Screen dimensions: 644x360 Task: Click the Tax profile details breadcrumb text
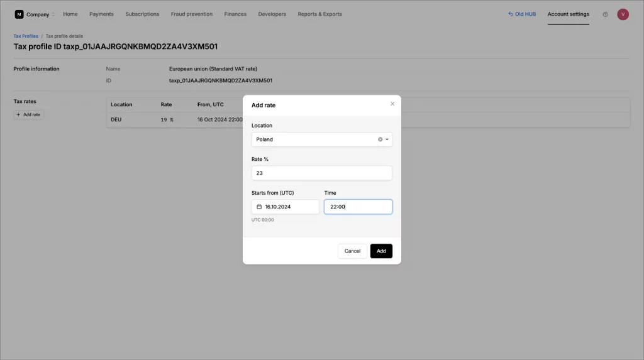64,36
